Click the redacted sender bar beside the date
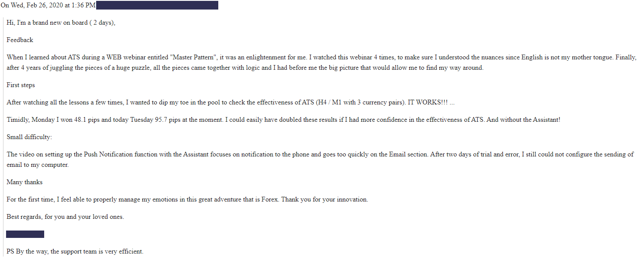The image size is (644, 260). pos(157,5)
